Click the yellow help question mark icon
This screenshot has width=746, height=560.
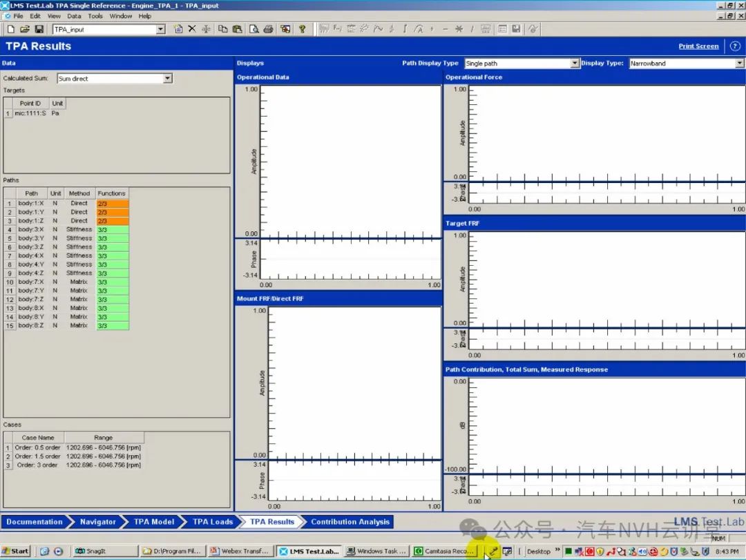click(x=302, y=29)
